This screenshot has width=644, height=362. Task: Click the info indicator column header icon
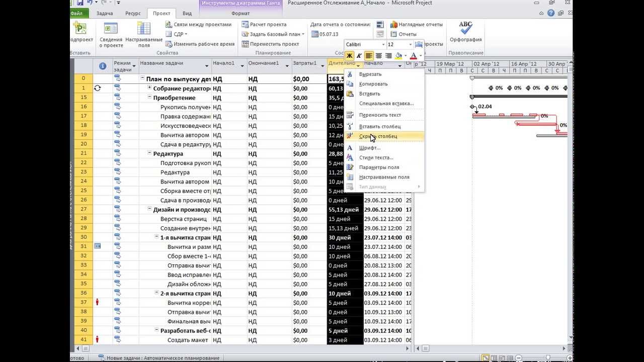[103, 66]
